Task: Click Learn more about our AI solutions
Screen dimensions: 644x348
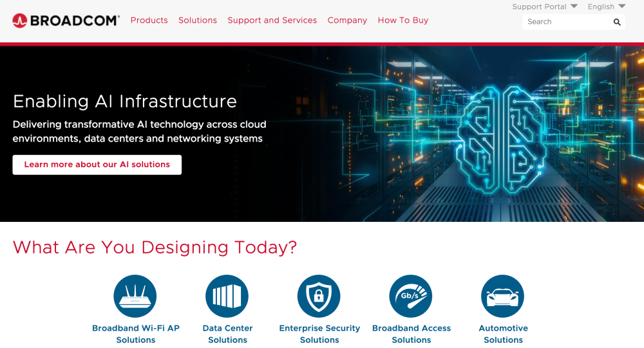Action: coord(97,165)
